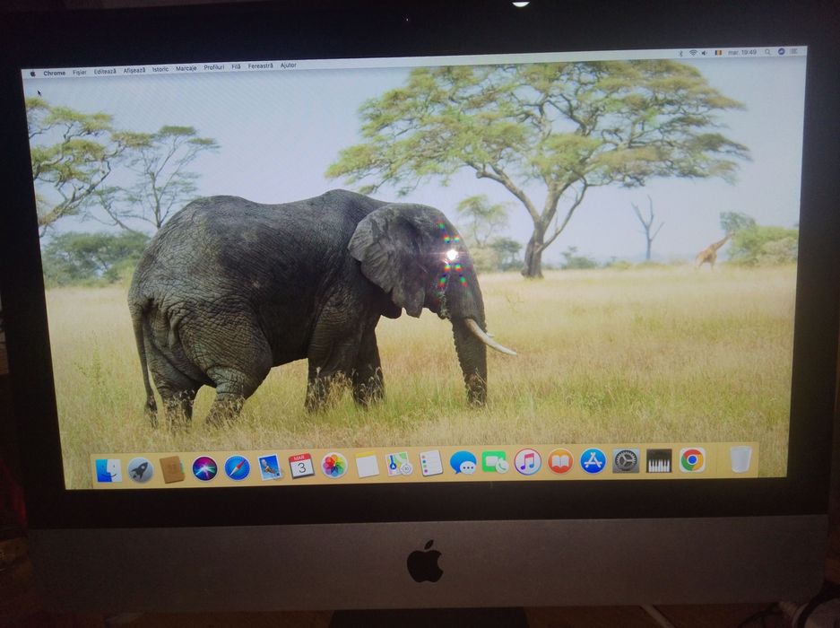Screen dimensions: 840x628
Task: Open iBooks orange book icon
Action: (x=560, y=461)
